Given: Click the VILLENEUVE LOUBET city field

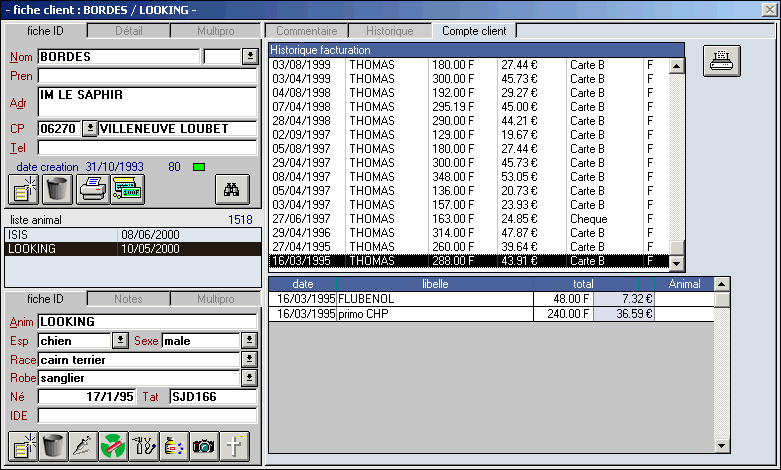Looking at the screenshot, I should click(x=178, y=128).
